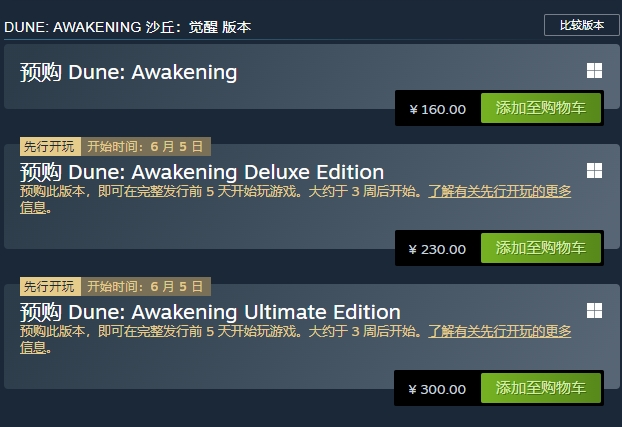The height and width of the screenshot is (427, 622).
Task: Click the DUNE: AWAKENING 沙丘：觉醒 版本 heading
Action: click(127, 27)
